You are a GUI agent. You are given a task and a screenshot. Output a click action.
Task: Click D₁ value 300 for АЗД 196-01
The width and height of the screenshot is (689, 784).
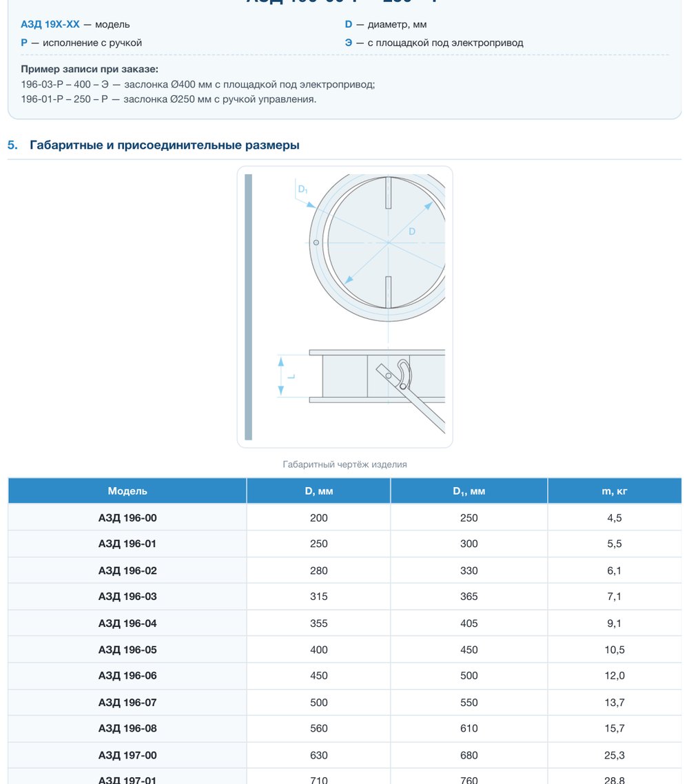coord(469,544)
